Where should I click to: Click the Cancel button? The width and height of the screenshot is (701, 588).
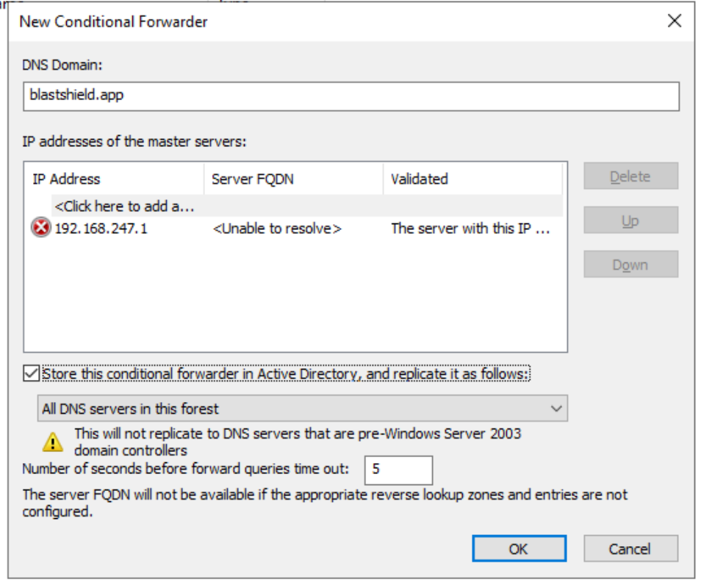[632, 548]
